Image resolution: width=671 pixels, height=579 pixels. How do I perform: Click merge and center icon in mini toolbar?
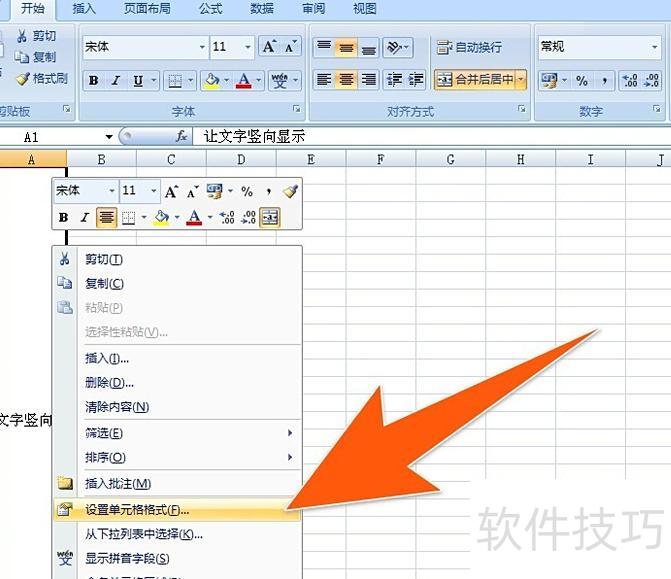tap(270, 217)
